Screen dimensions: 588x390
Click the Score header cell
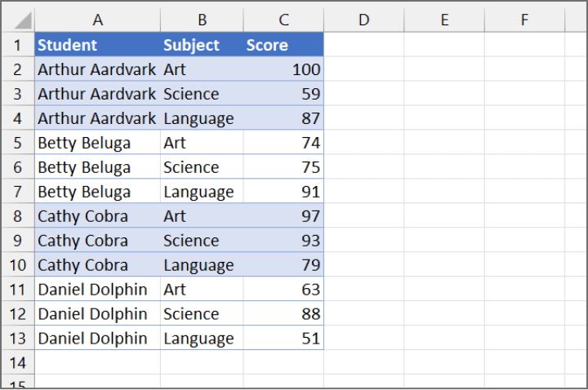pos(283,45)
